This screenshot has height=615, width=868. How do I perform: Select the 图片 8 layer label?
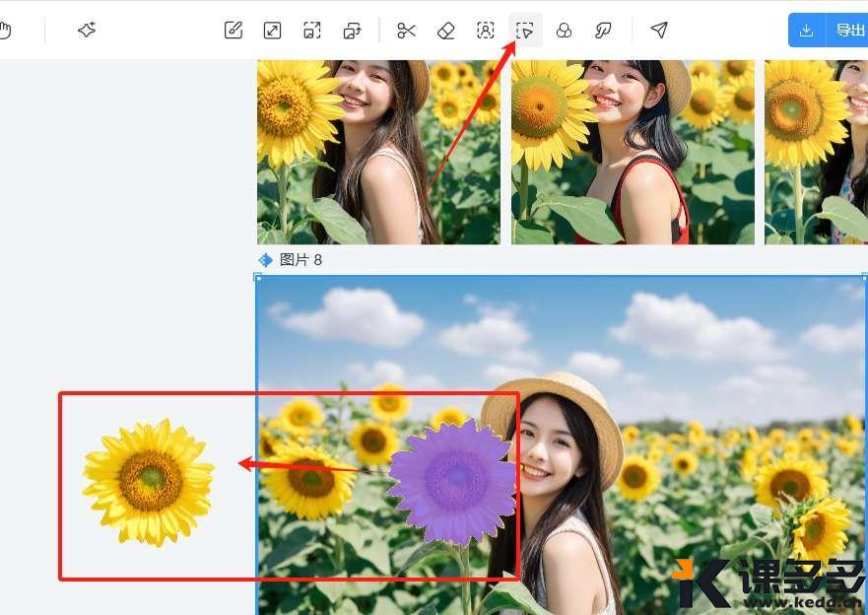point(300,260)
